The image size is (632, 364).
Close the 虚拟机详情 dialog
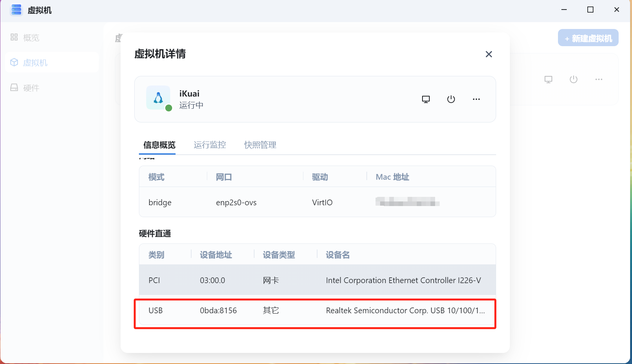pos(489,54)
